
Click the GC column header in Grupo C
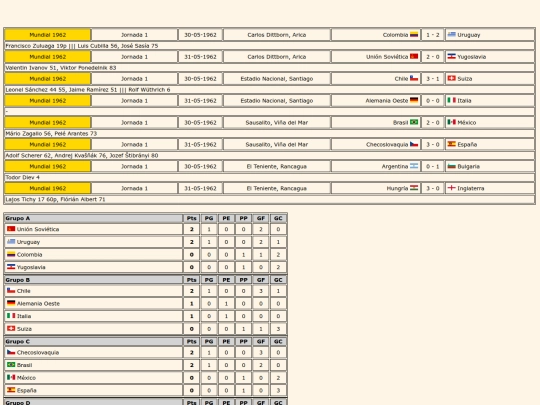point(278,342)
